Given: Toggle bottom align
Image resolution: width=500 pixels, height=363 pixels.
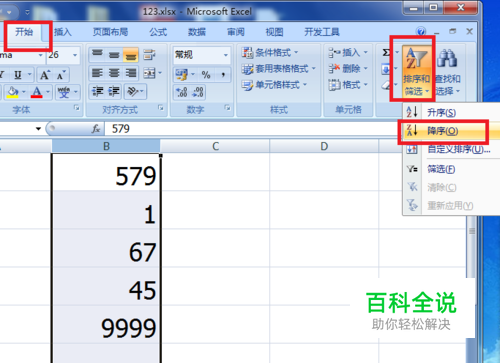Looking at the screenshot, I should point(131,55).
